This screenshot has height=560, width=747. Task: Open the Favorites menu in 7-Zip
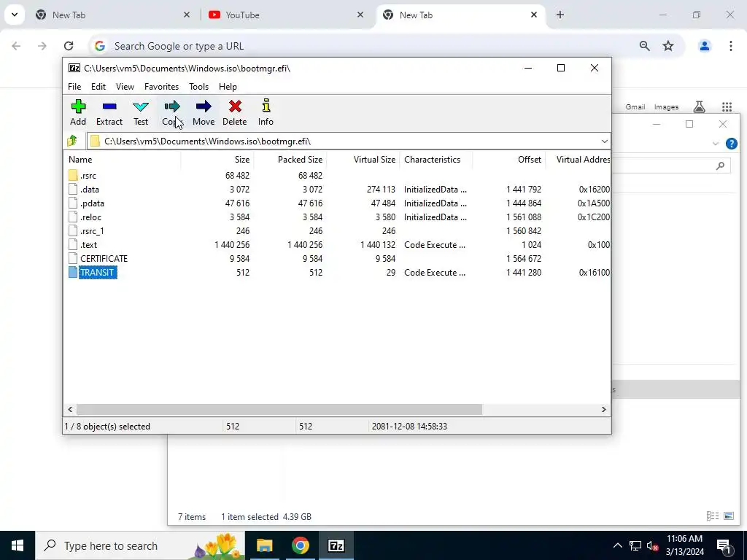pyautogui.click(x=161, y=87)
